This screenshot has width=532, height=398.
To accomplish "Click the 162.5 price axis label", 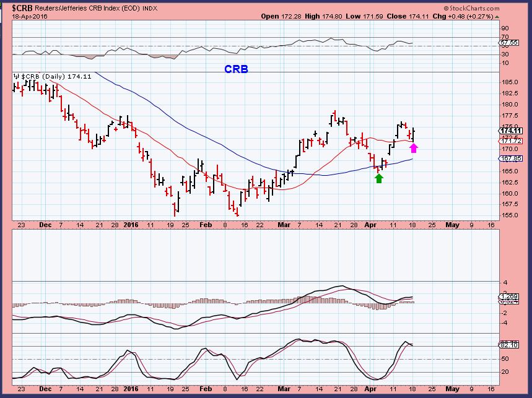I will click(x=509, y=183).
